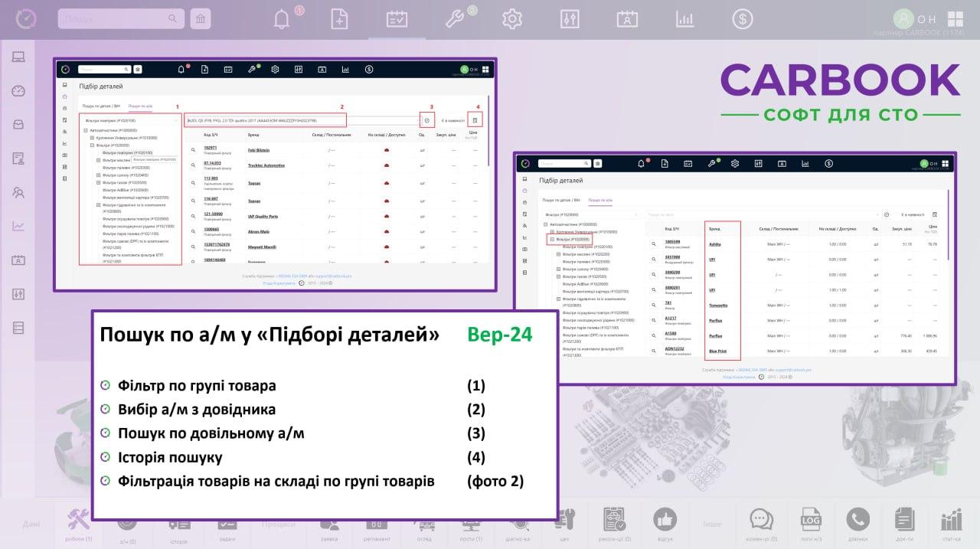Open the "Ashika" brand link in the right screenshot
This screenshot has width=980, height=549.
click(x=714, y=243)
